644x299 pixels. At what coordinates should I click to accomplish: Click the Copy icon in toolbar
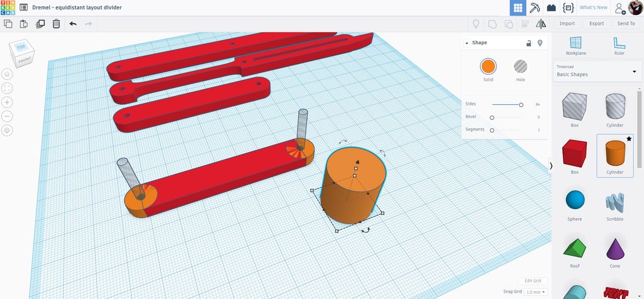(x=8, y=24)
